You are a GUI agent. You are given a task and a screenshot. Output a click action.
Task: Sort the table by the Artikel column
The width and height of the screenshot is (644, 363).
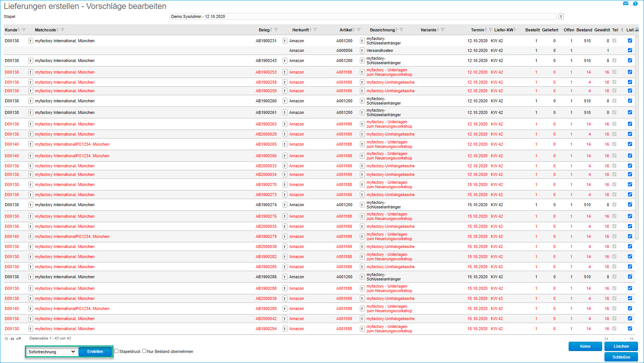coord(346,30)
